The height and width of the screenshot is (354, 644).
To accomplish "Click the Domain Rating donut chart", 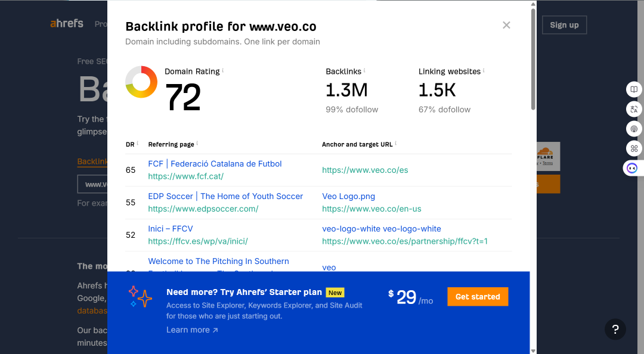I will point(141,82).
